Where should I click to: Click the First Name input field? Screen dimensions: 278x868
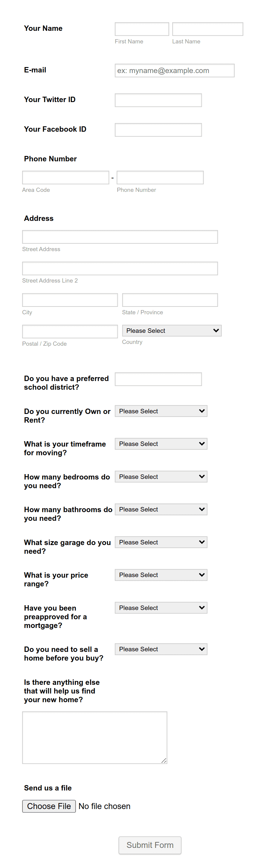[142, 29]
